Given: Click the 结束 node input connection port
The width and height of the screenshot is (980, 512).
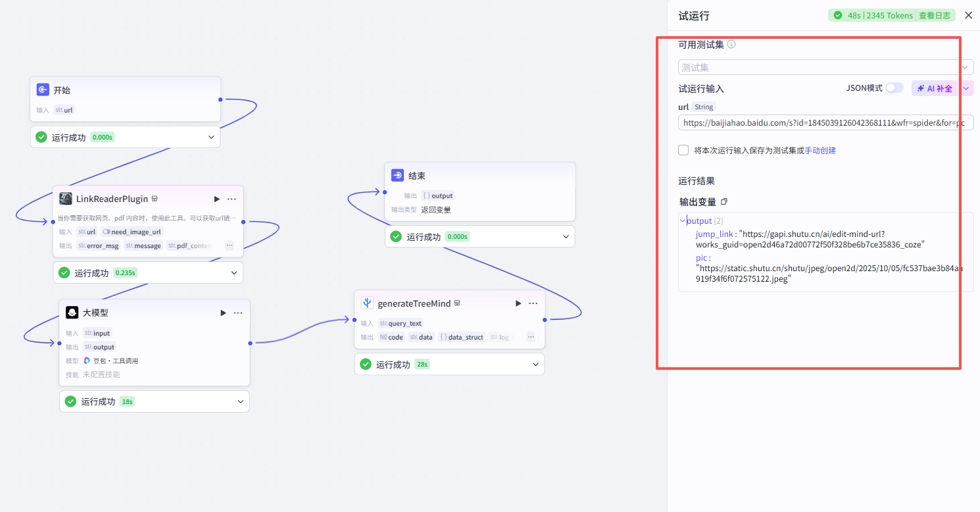Looking at the screenshot, I should tap(385, 192).
